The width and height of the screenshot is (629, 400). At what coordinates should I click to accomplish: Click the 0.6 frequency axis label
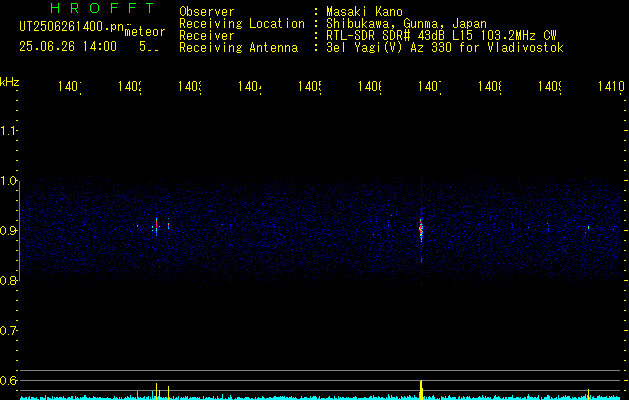coord(9,380)
